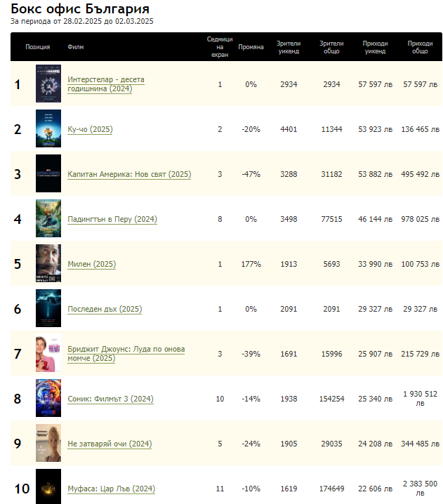Follow the Последен дъх (2025) link
Image resolution: width=443 pixels, height=504 pixels.
point(105,309)
